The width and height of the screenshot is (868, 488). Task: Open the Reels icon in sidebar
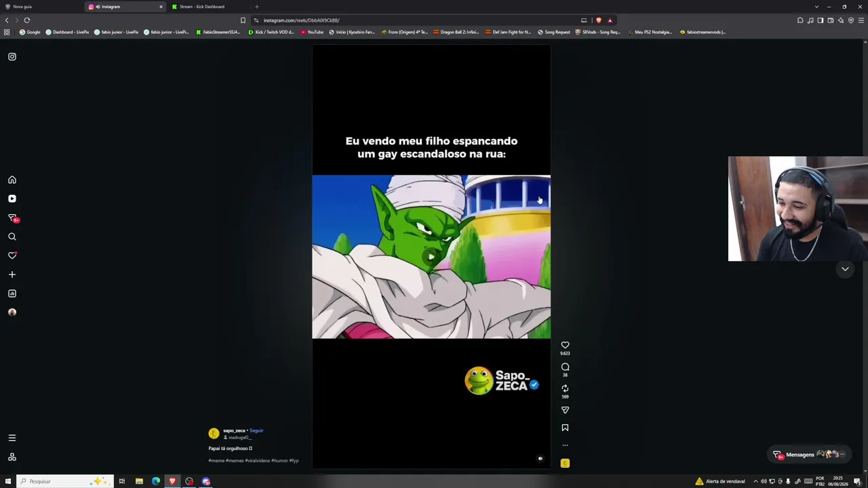(x=12, y=199)
